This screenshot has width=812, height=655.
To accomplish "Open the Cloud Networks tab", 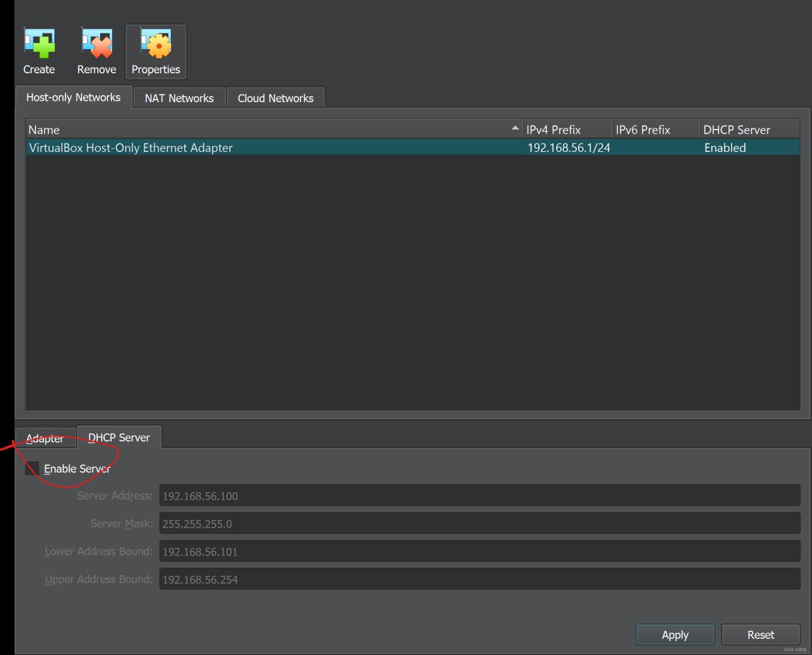I will (275, 98).
